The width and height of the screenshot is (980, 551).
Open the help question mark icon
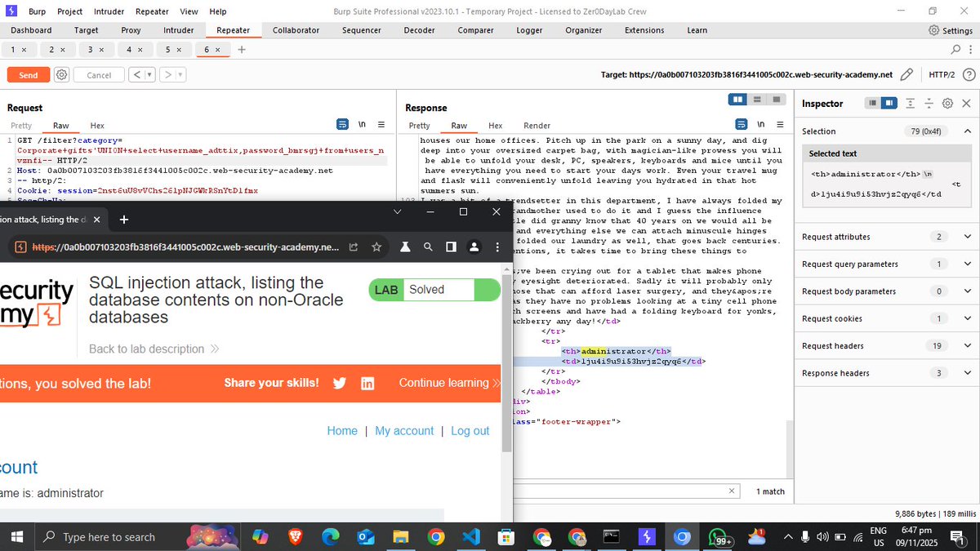tap(969, 74)
